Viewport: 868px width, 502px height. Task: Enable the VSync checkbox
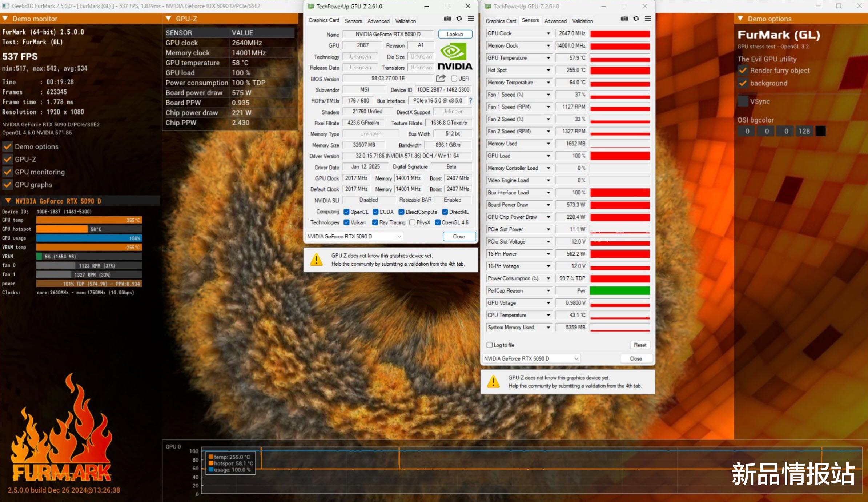[x=743, y=101]
